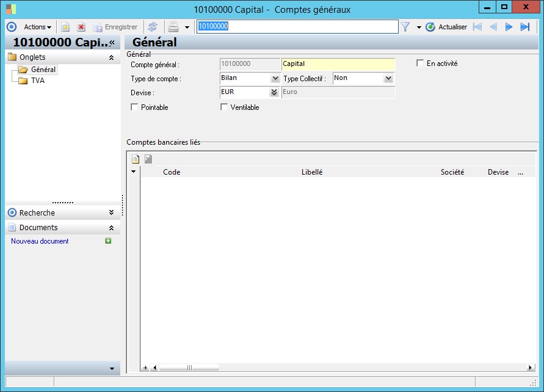The height and width of the screenshot is (392, 544).
Task: Click the filter funnel icon
Action: click(x=405, y=27)
